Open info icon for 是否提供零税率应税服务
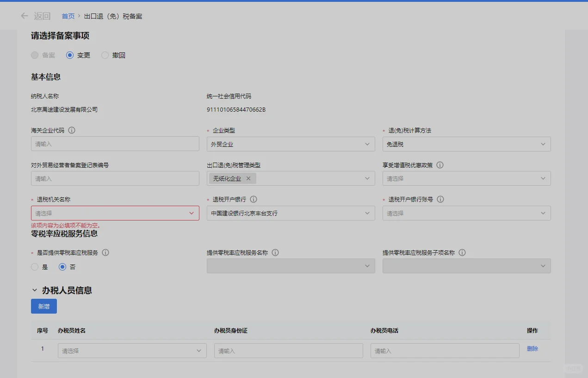The height and width of the screenshot is (378, 588). pos(106,252)
